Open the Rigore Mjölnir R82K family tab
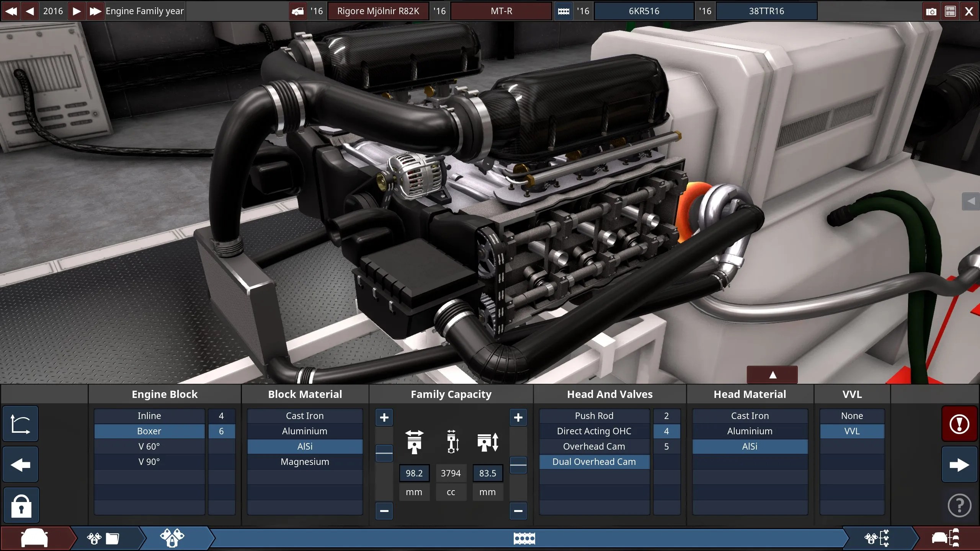 [x=378, y=11]
